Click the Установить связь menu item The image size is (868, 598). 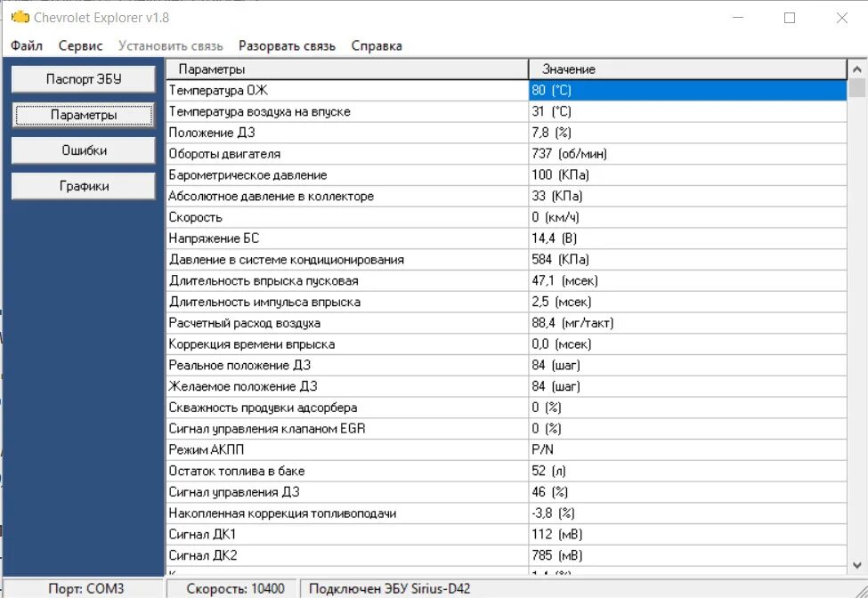pos(171,46)
